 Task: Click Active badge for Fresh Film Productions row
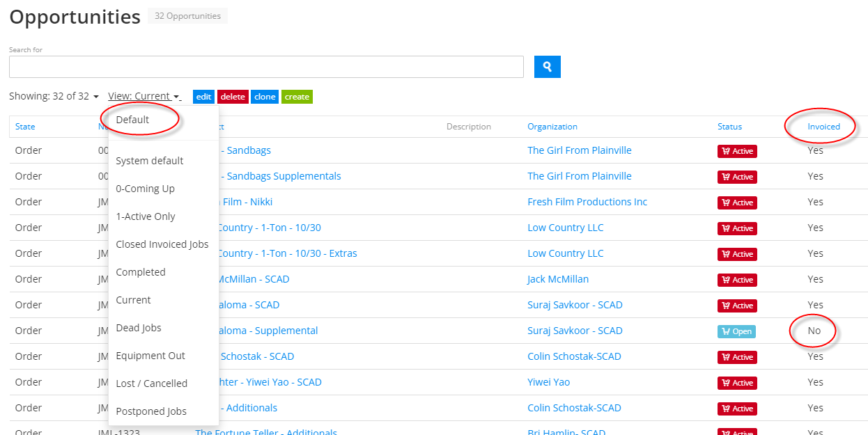point(737,203)
